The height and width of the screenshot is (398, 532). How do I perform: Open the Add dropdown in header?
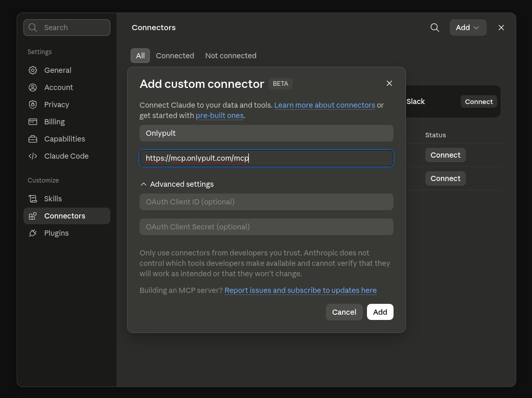(x=468, y=28)
